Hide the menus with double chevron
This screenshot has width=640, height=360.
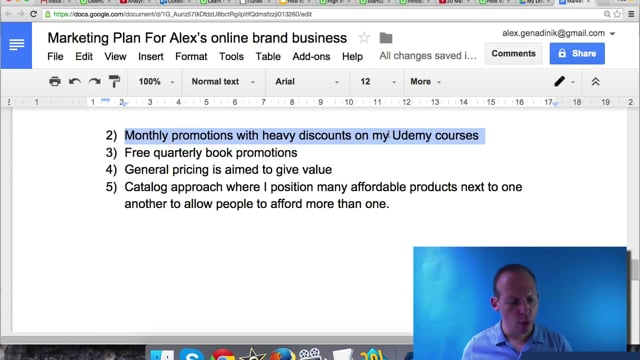pos(596,82)
